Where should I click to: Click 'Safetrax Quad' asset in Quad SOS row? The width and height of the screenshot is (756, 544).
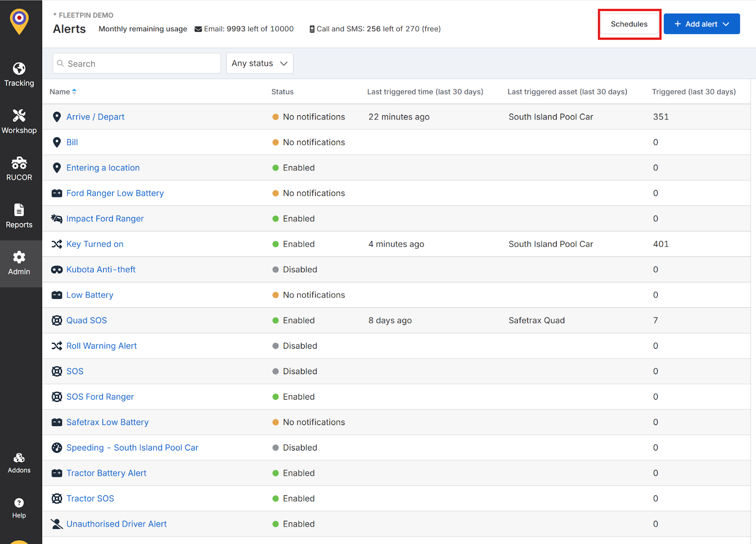point(537,321)
